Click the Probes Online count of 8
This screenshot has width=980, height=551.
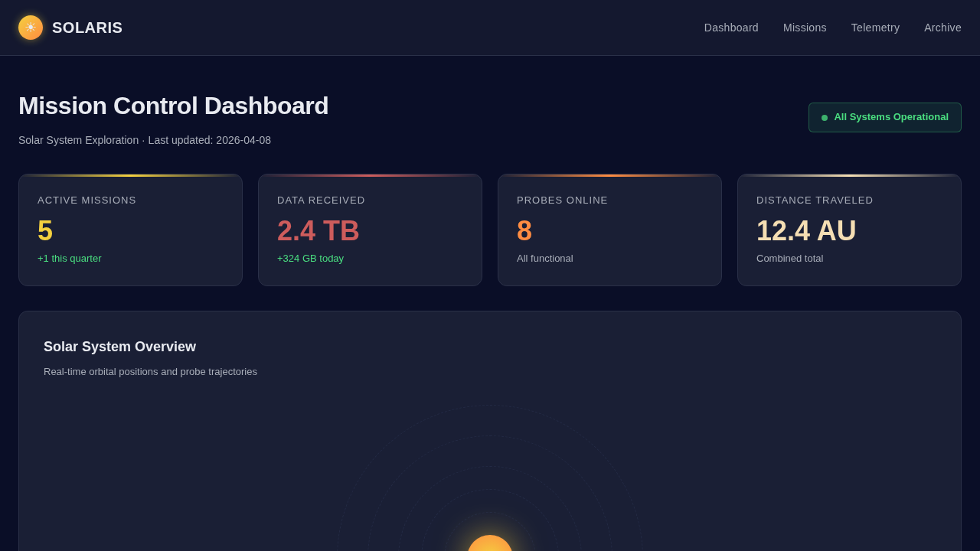524,231
